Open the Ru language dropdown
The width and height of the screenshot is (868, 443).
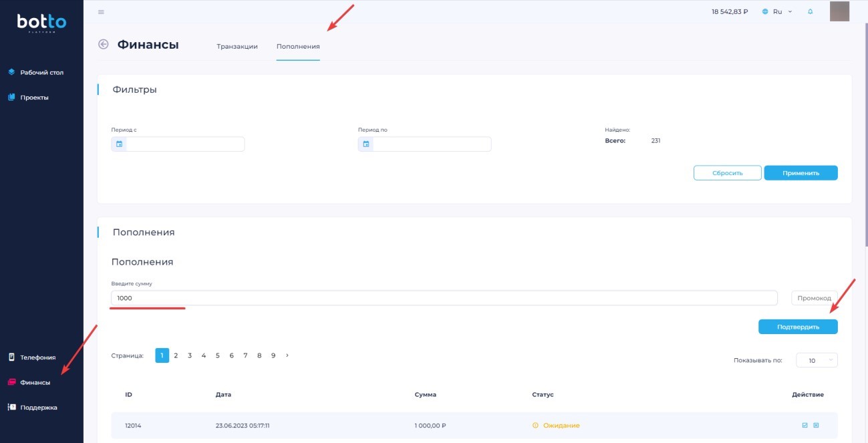point(777,12)
